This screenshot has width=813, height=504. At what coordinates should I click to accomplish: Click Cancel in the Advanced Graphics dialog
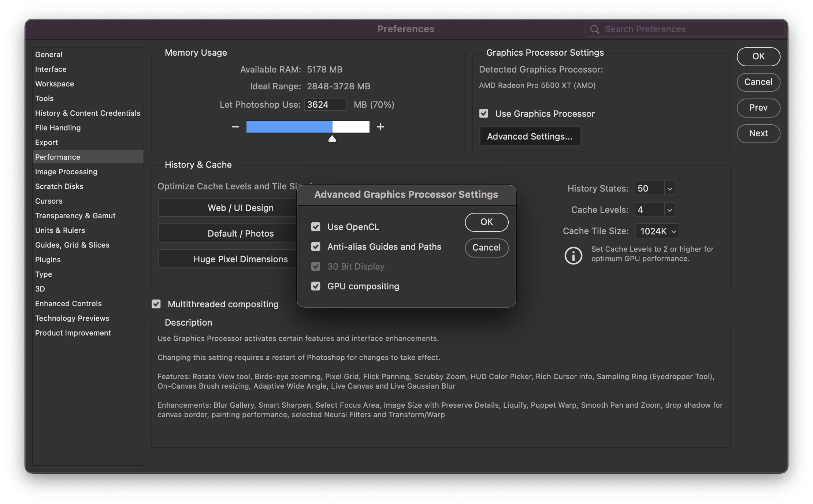pos(486,248)
